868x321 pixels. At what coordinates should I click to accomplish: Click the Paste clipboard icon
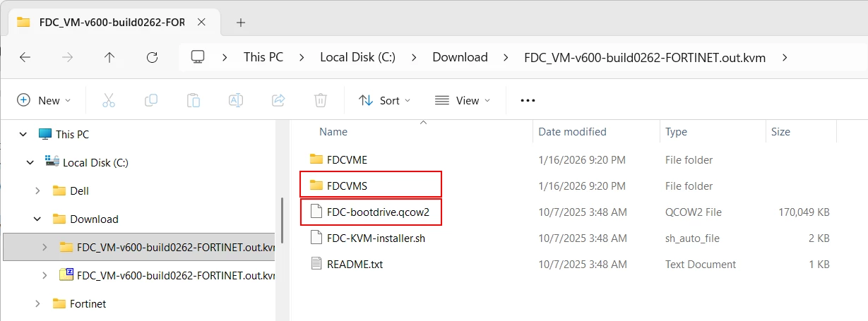coord(194,100)
